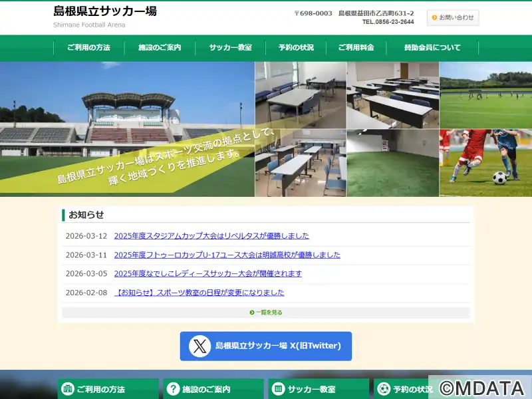The height and width of the screenshot is (399, 532).
Task: Click the orange arrow icon in お問い合わせ
Action: pos(434,18)
